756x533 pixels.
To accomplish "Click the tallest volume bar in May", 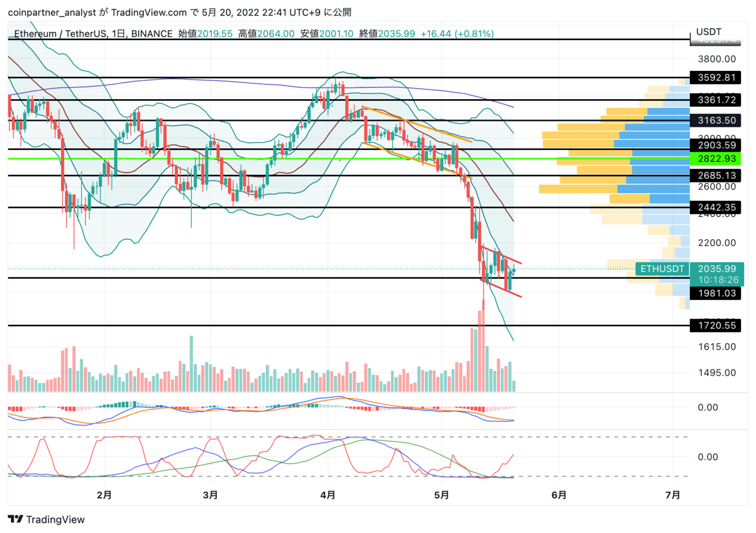I will [482, 346].
